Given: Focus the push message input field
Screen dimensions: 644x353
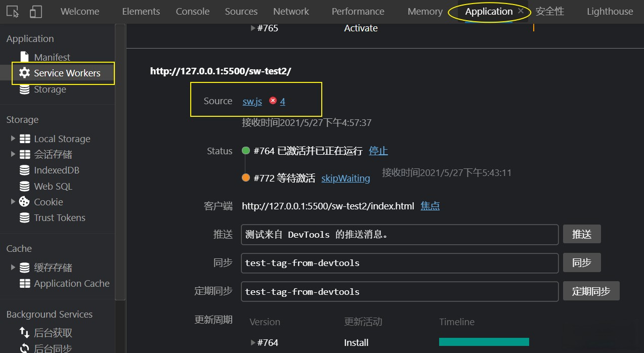Looking at the screenshot, I should pos(399,234).
